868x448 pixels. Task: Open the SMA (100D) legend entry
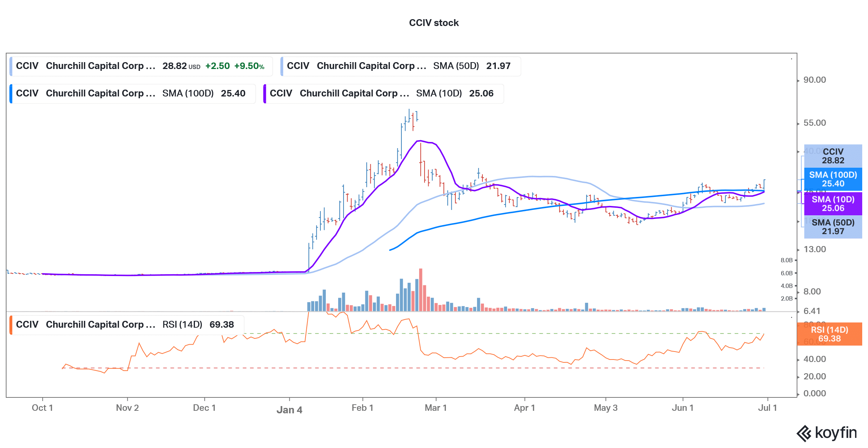pyautogui.click(x=132, y=94)
